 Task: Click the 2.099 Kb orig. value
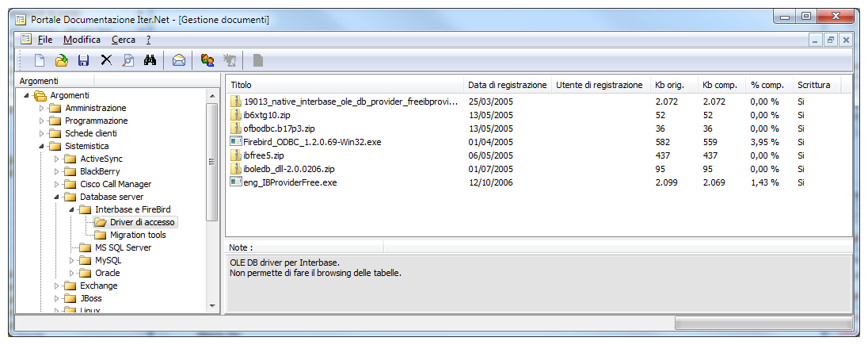click(x=667, y=182)
